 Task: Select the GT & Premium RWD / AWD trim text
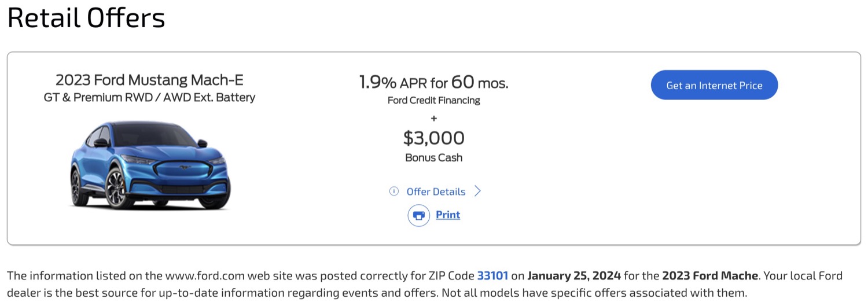pyautogui.click(x=149, y=98)
